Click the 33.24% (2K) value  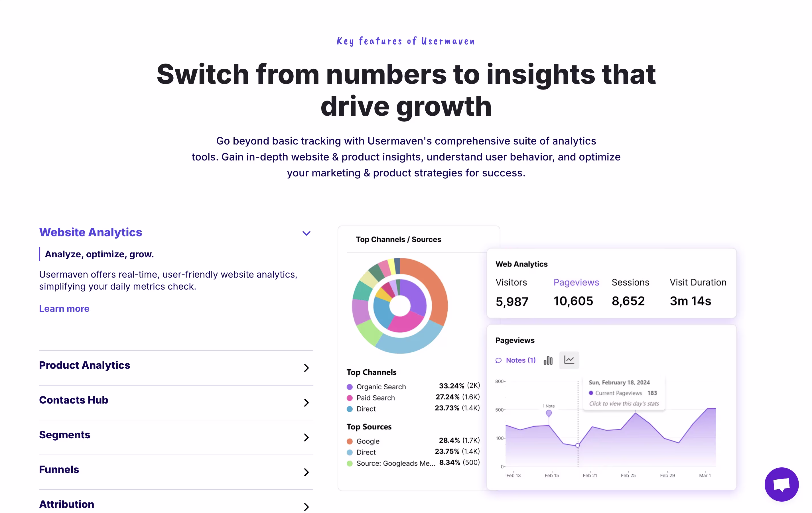459,386
